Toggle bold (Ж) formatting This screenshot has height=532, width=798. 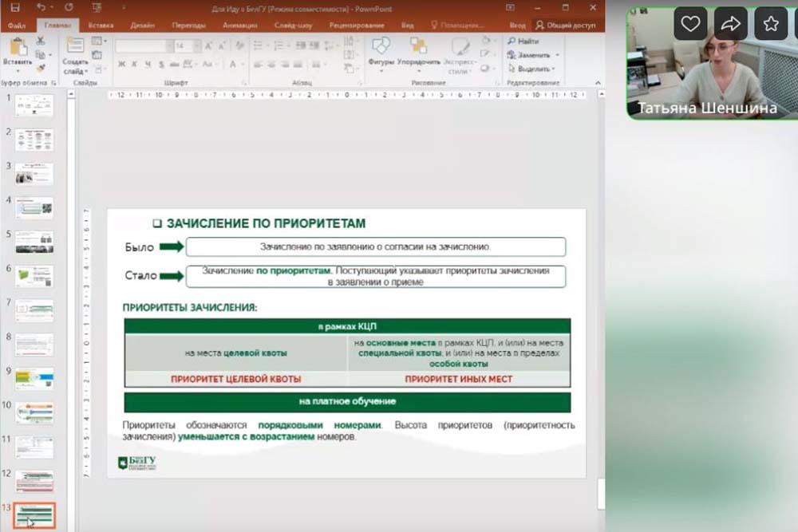click(122, 64)
